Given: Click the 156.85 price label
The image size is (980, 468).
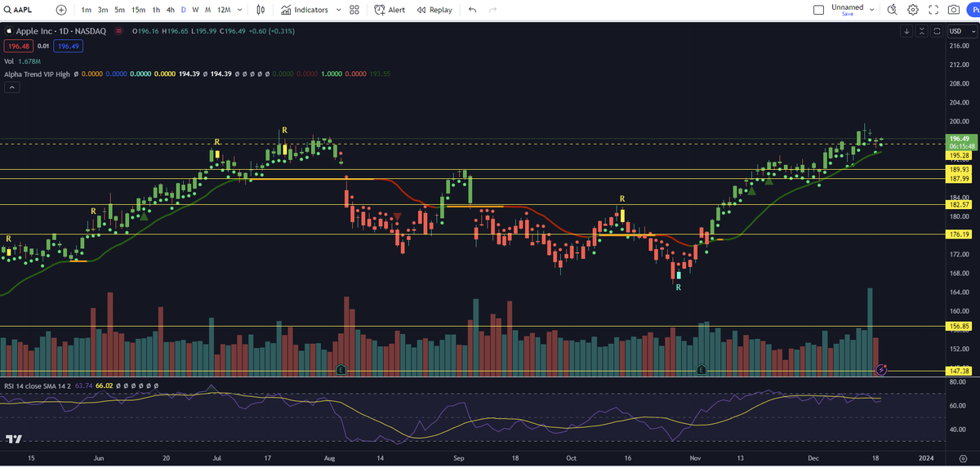Looking at the screenshot, I should [959, 326].
